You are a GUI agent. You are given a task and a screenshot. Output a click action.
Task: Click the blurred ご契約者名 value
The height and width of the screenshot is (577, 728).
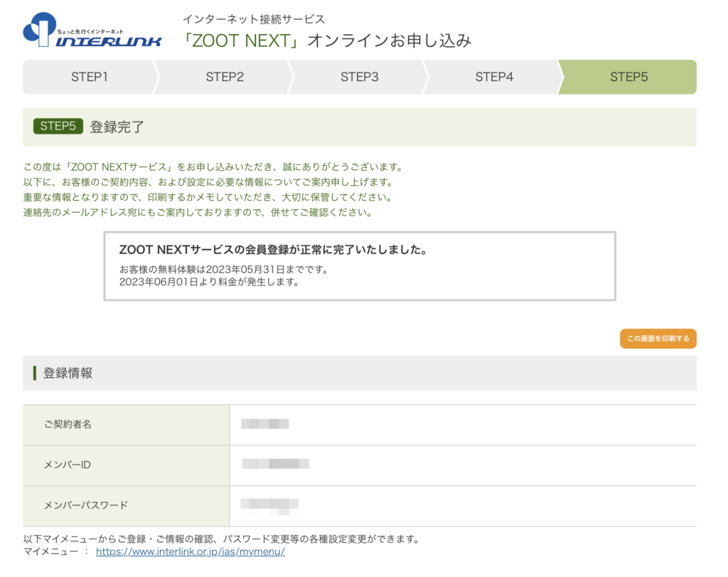tap(265, 424)
